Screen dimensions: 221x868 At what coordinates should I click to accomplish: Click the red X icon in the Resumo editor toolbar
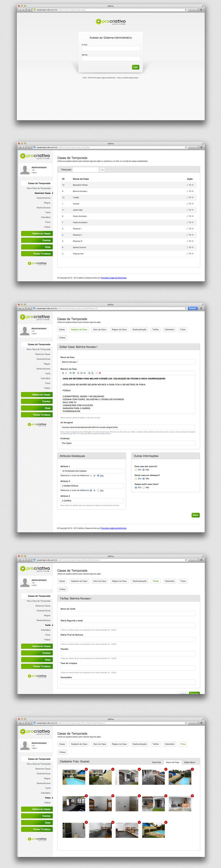[x=100, y=373]
